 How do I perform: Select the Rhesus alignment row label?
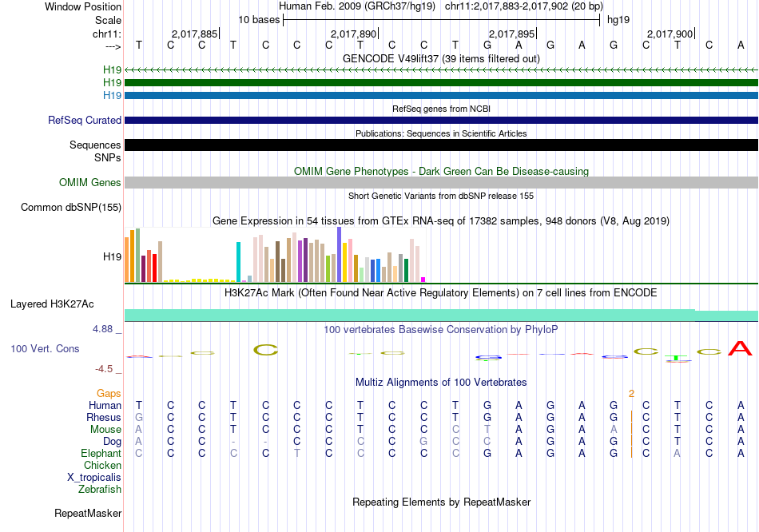[x=104, y=417]
